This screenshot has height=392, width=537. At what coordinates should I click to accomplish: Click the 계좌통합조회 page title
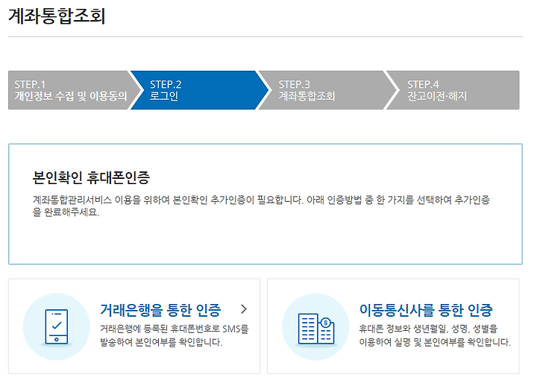(57, 16)
